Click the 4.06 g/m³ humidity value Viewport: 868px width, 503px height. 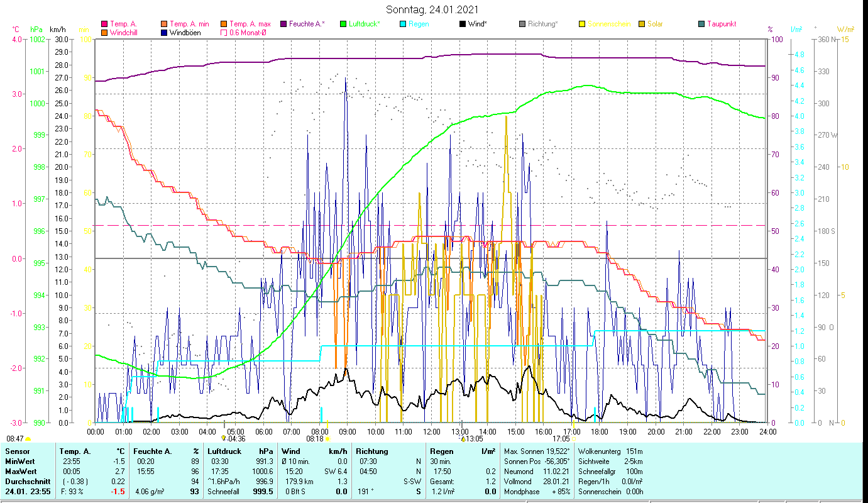(150, 492)
